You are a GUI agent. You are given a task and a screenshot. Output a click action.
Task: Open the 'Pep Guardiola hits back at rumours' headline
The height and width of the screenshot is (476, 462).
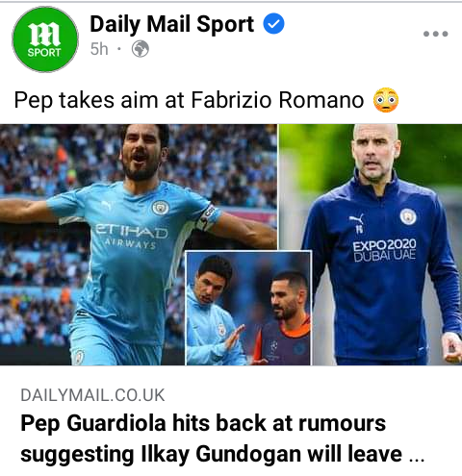(203, 423)
